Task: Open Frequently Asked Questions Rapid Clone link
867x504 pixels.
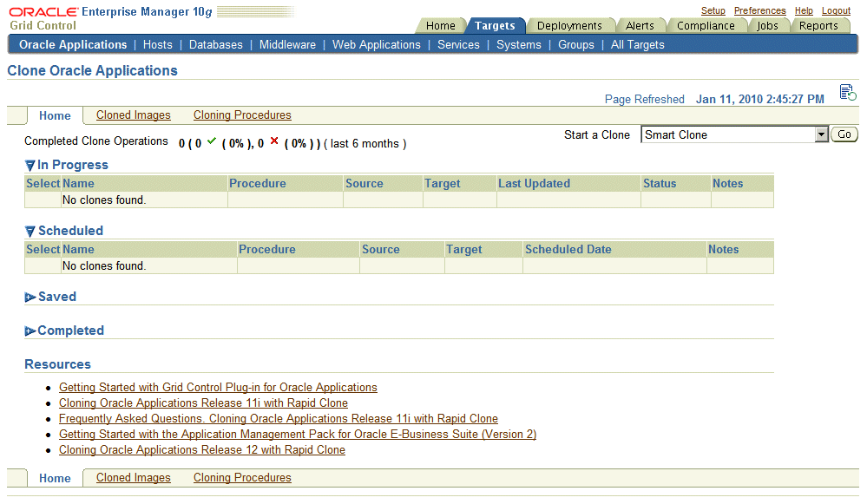Action: (x=278, y=418)
